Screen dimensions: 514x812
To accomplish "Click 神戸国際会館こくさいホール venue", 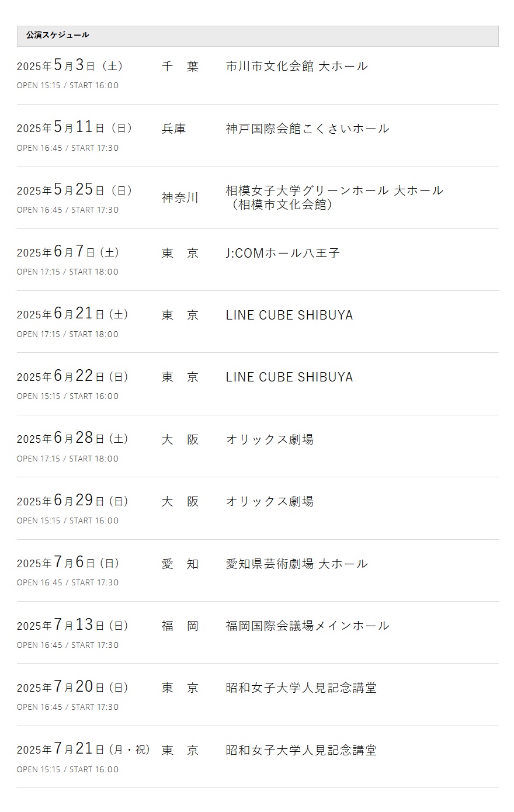I will click(307, 129).
